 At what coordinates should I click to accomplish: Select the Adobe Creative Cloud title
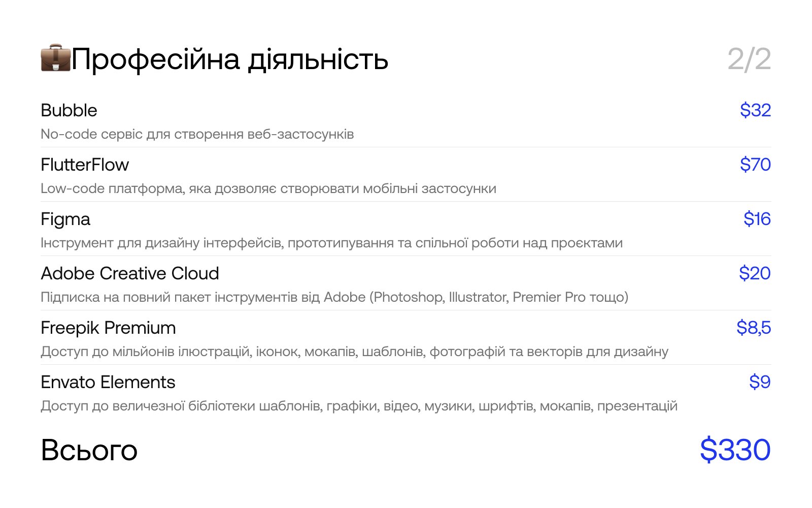[130, 273]
